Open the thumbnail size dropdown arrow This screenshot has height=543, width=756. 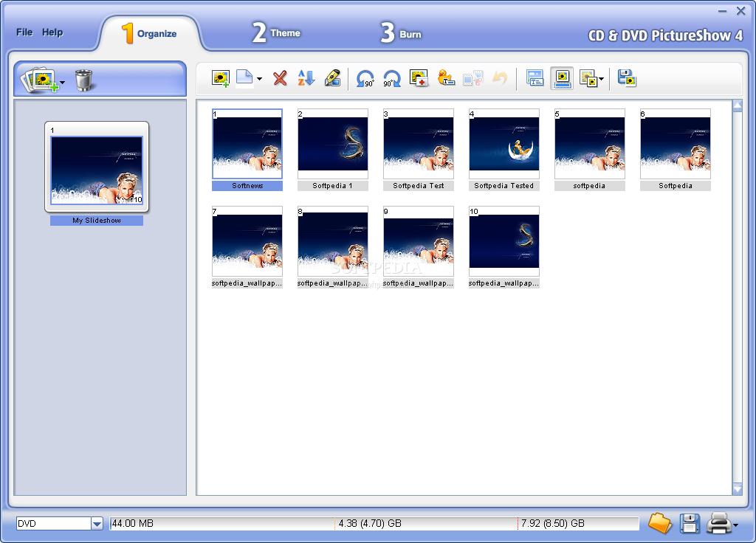(601, 78)
